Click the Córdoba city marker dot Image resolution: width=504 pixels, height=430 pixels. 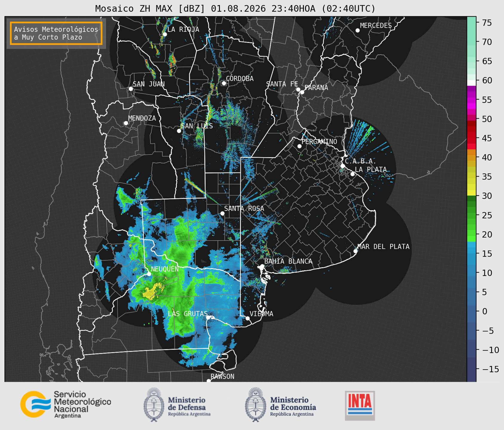coord(224,83)
